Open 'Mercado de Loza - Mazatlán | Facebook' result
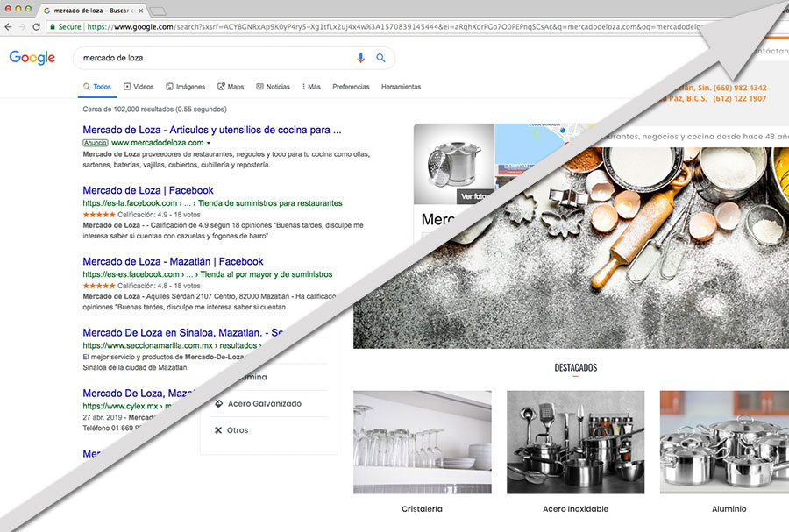 coord(173,261)
